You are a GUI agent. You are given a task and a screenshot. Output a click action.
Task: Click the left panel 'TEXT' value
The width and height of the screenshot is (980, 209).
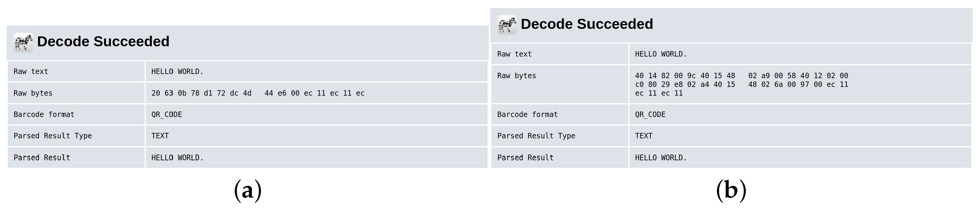pos(160,136)
